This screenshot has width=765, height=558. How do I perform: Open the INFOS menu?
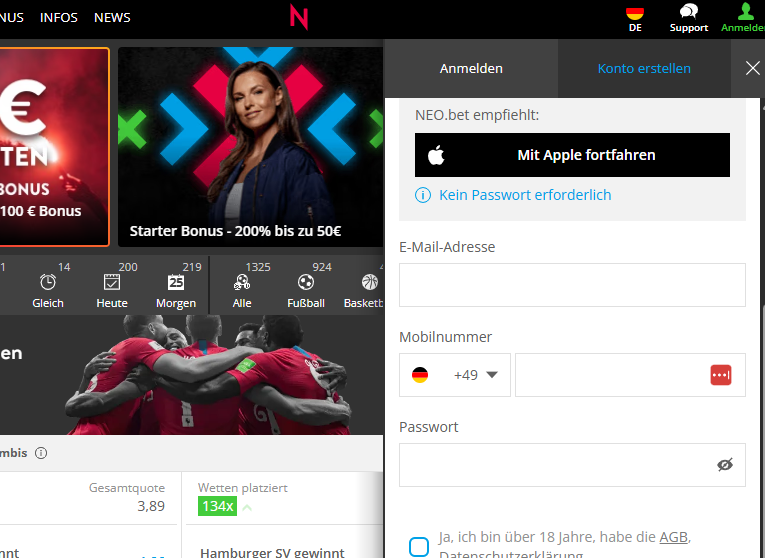tap(59, 18)
